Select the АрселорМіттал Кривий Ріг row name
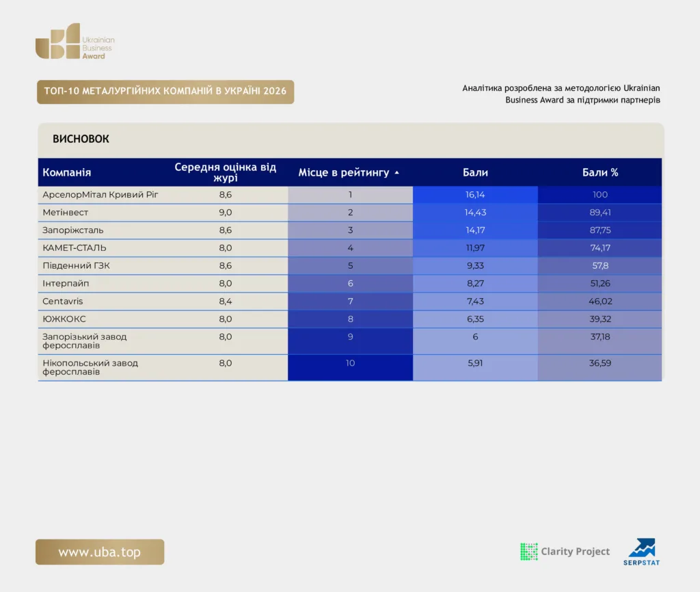Screen dimensions: 700x592 [x=100, y=195]
